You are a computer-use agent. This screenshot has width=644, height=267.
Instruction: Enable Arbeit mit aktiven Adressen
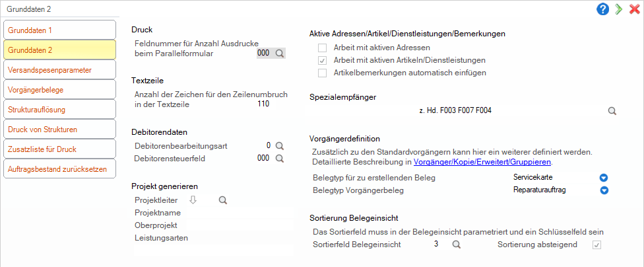(323, 48)
